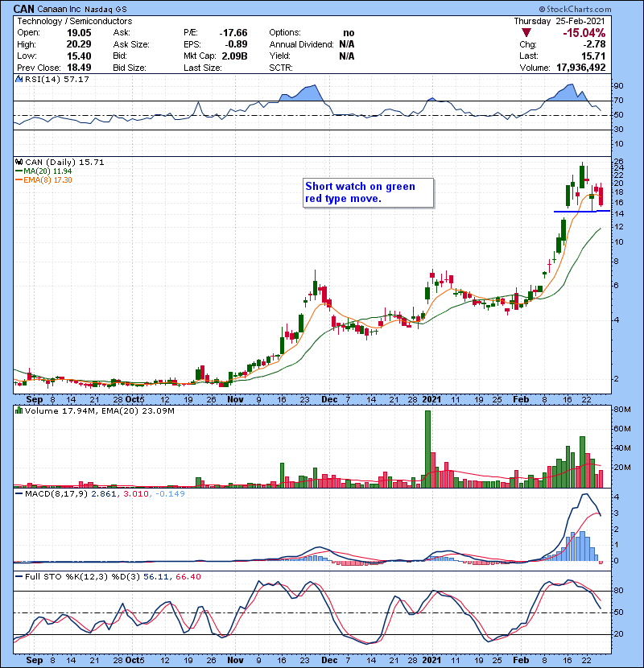Viewport: 644px width, 668px height.
Task: Click the EMA(8) 17.30 legend text
Action: [x=47, y=180]
